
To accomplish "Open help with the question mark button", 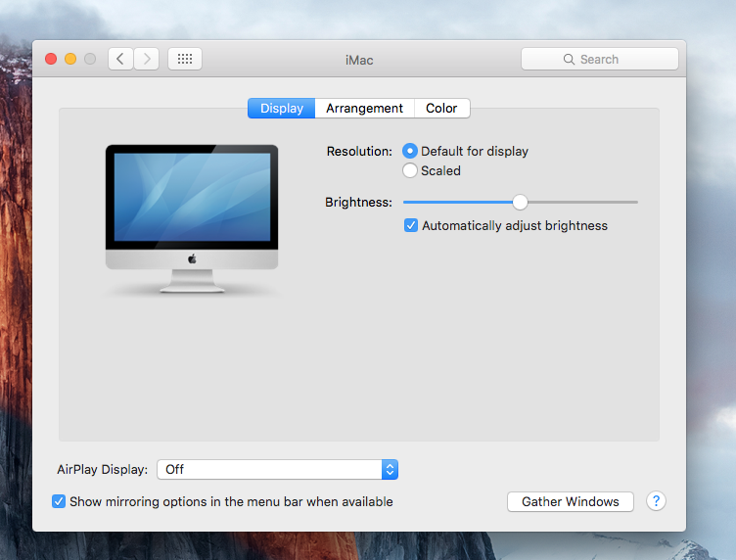I will [x=656, y=501].
